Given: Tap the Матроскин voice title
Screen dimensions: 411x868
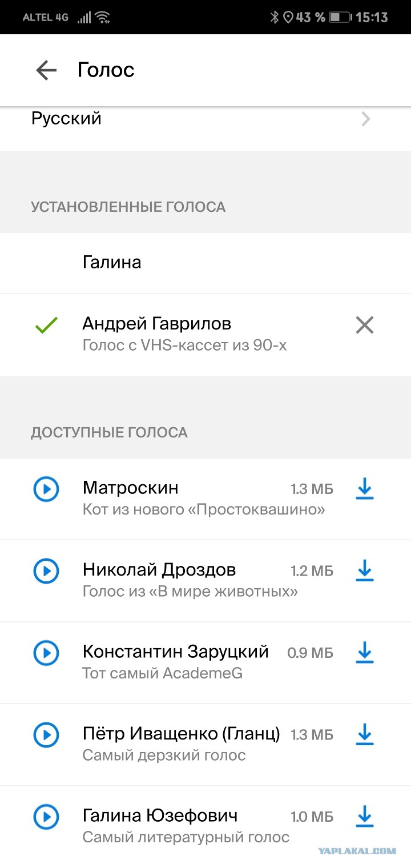Looking at the screenshot, I should tap(130, 488).
